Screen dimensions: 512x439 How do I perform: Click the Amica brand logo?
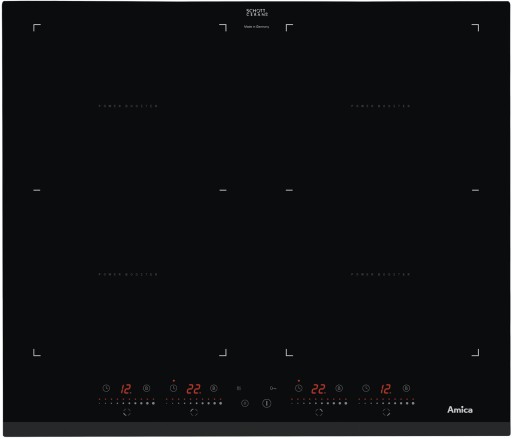coord(460,410)
